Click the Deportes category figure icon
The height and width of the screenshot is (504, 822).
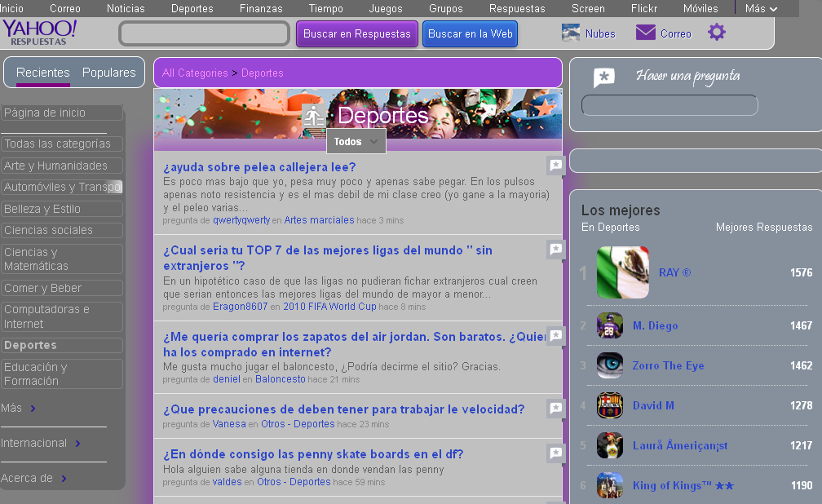pos(313,115)
